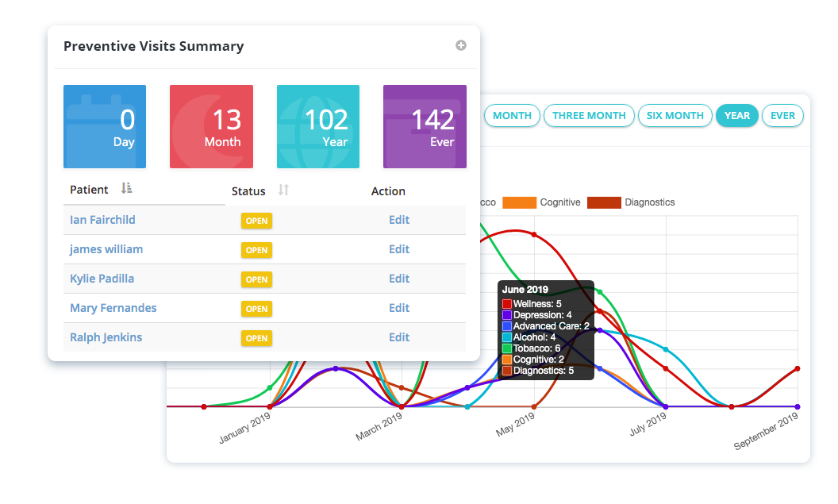
Task: Choose the Six Month chart range
Action: pyautogui.click(x=675, y=116)
